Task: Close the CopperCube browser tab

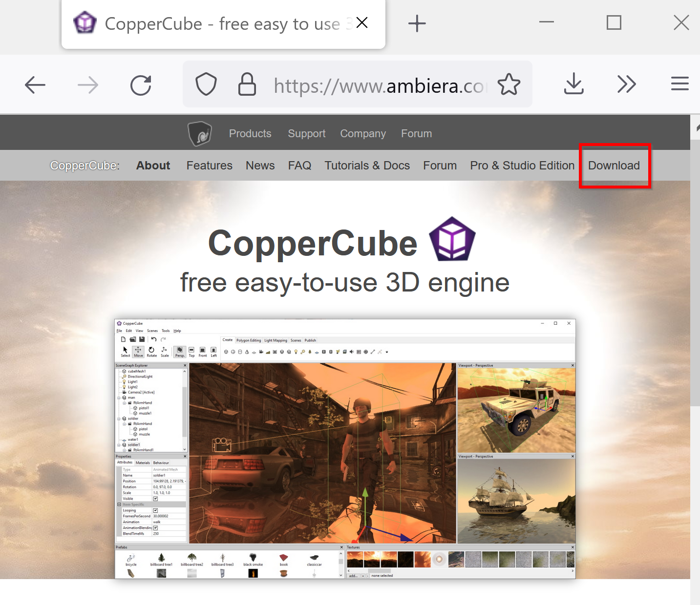Action: pyautogui.click(x=362, y=23)
